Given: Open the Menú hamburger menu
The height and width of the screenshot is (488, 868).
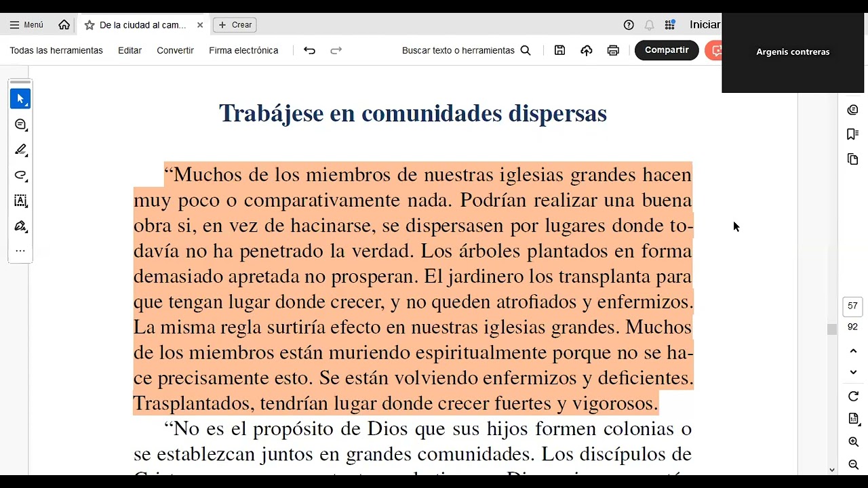Looking at the screenshot, I should pos(26,25).
